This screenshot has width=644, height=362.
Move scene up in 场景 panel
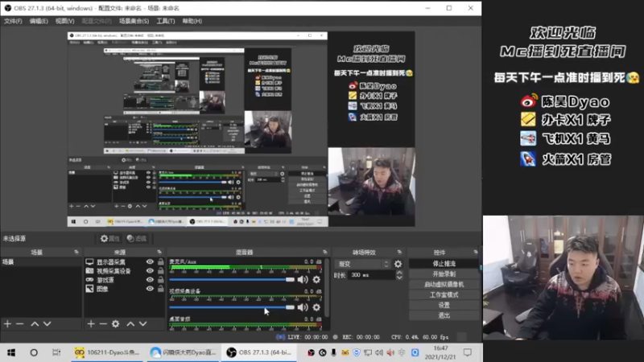(35, 324)
